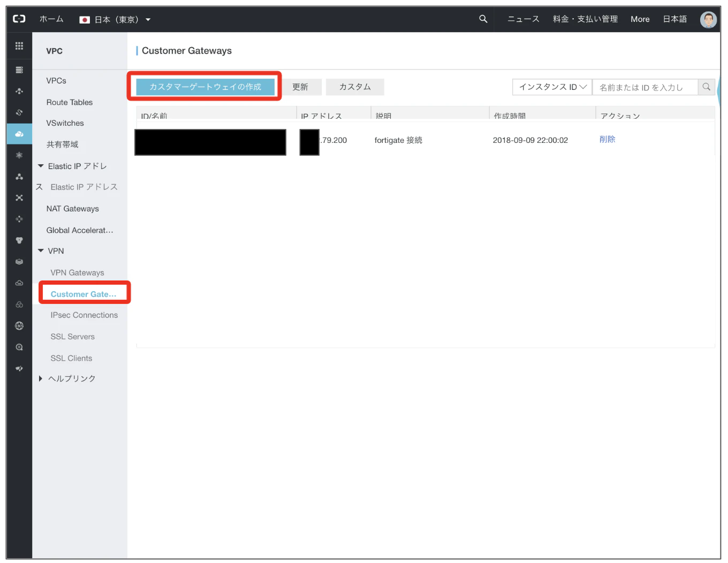Image resolution: width=728 pixels, height=563 pixels.
Task: Open VPCs in the sidebar
Action: point(56,81)
